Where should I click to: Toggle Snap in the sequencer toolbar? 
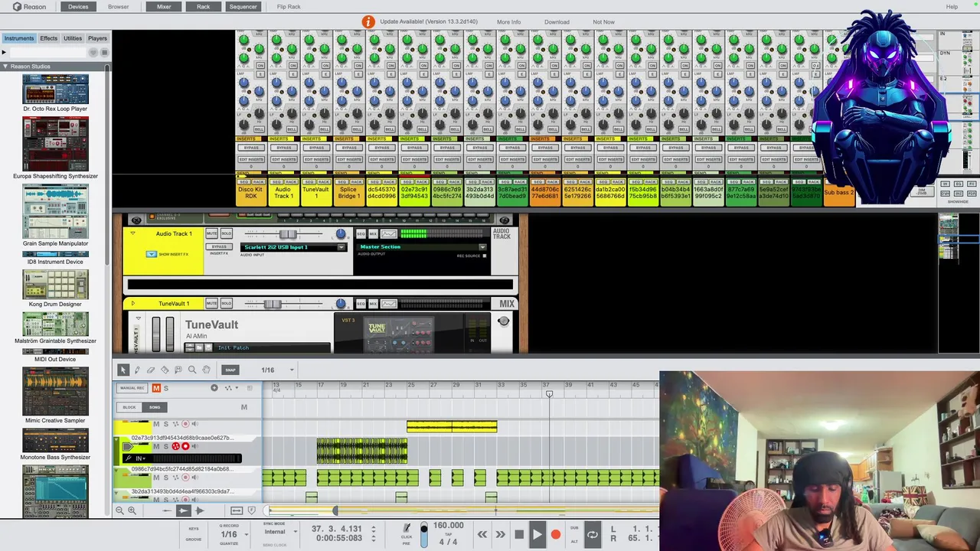230,370
